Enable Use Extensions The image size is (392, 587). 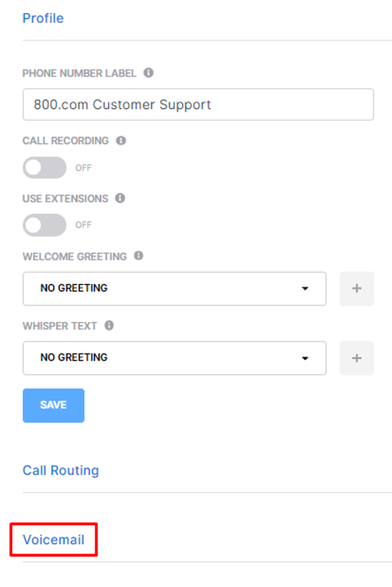tap(44, 225)
